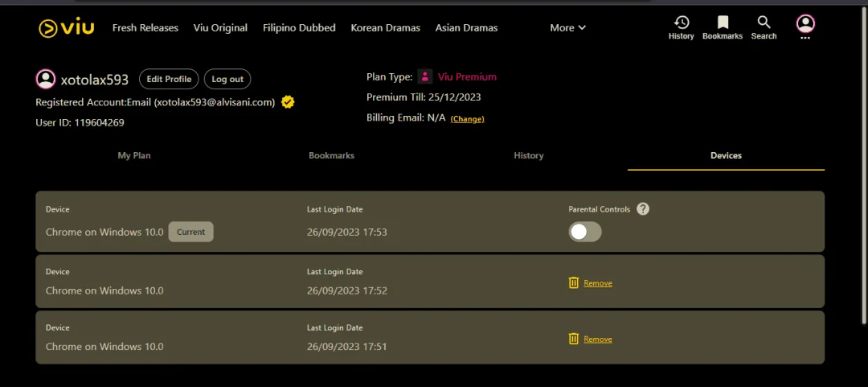
Task: Click the Parental Controls help question icon
Action: pyautogui.click(x=643, y=209)
